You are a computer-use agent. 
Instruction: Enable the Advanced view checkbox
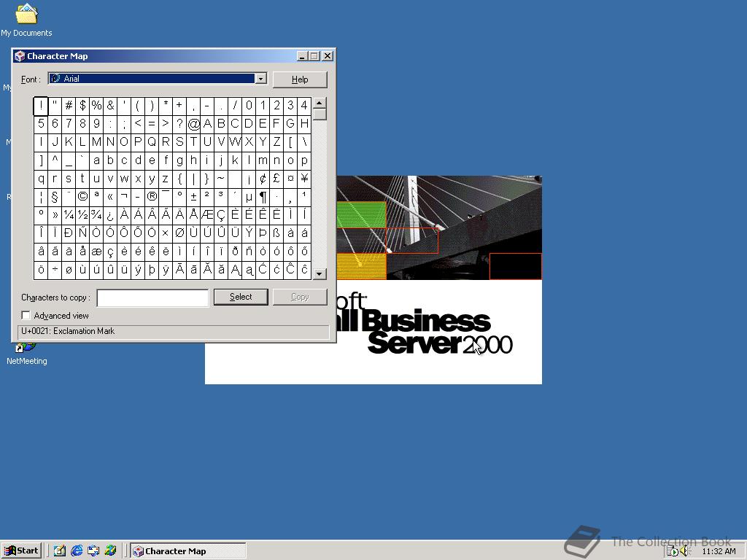coord(26,315)
